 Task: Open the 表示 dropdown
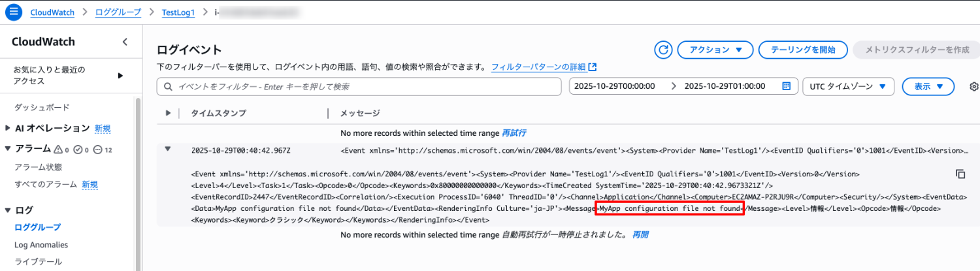coord(928,86)
